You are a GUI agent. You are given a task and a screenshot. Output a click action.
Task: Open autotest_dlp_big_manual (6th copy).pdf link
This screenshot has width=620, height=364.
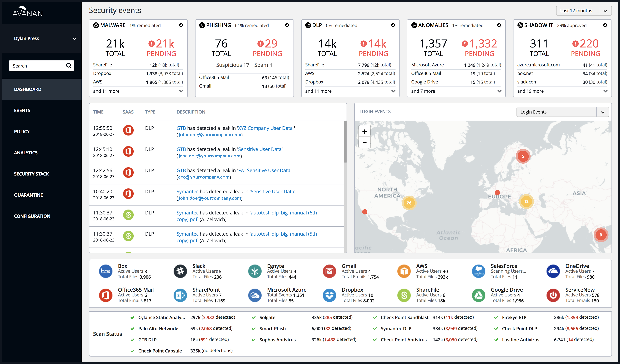pyautogui.click(x=247, y=216)
